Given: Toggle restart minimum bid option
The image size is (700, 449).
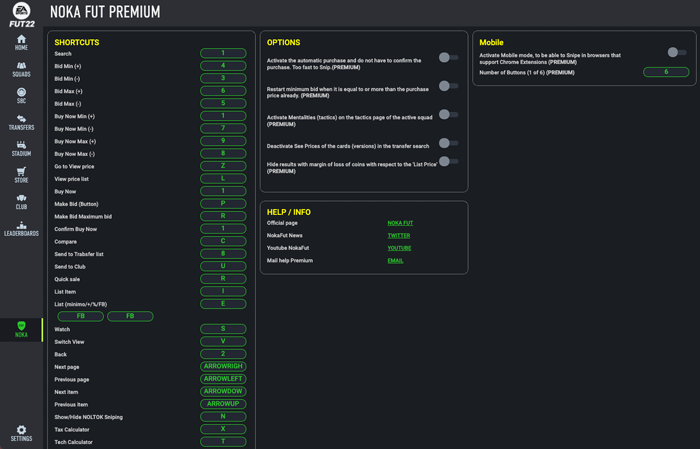Looking at the screenshot, I should [x=449, y=86].
